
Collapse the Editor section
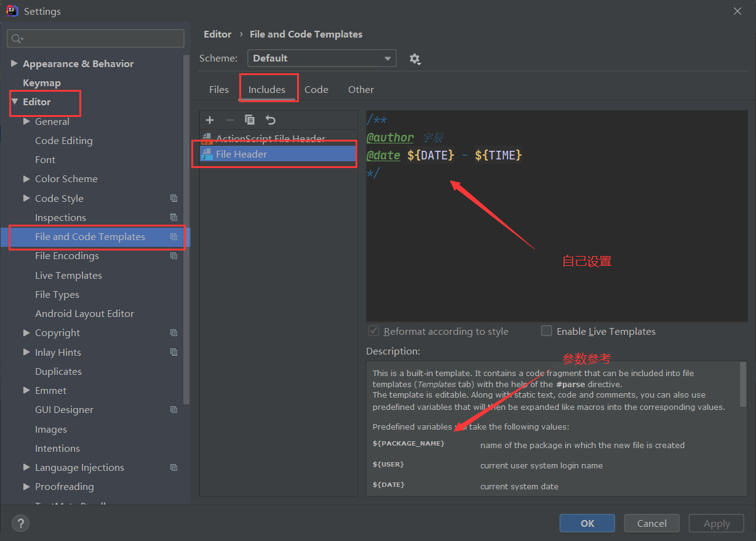15,102
